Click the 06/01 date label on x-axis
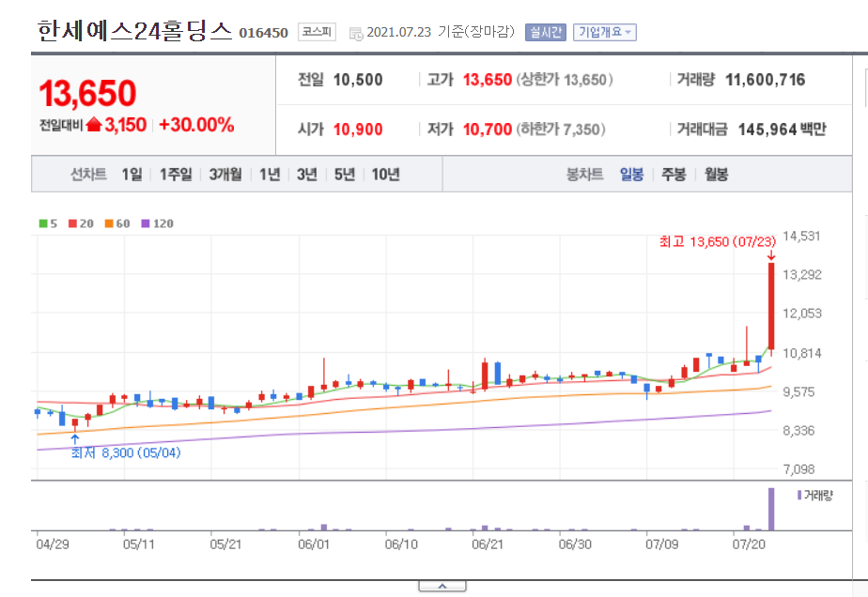 point(314,544)
